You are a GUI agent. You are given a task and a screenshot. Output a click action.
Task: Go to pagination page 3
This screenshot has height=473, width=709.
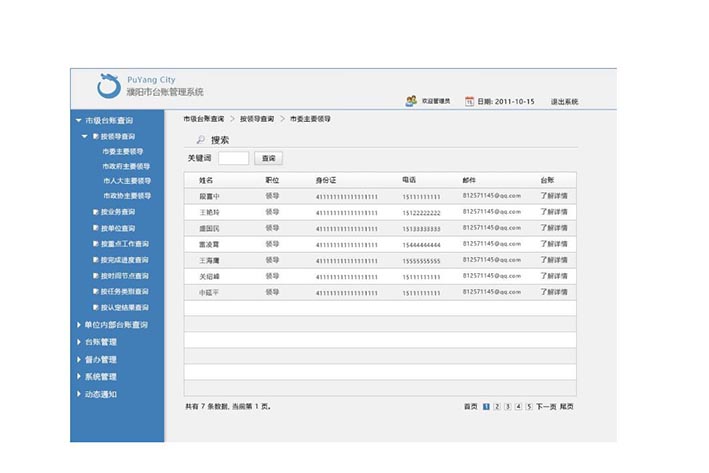[508, 407]
